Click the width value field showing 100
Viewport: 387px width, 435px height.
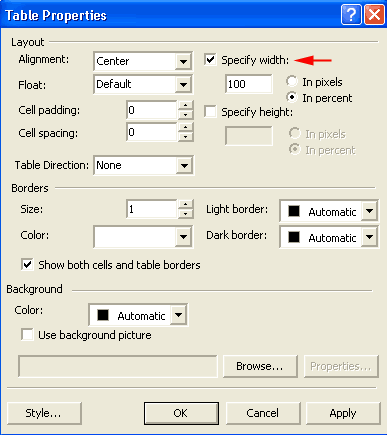click(249, 84)
